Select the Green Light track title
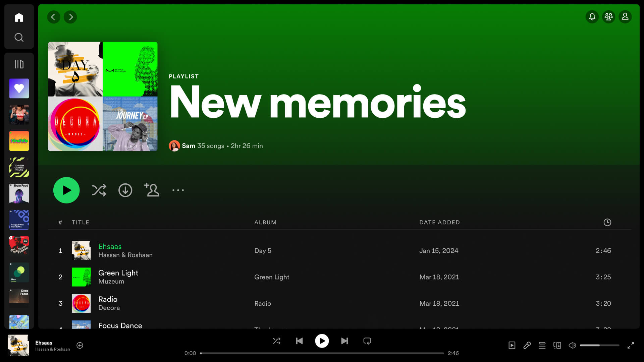The height and width of the screenshot is (362, 644). (118, 273)
